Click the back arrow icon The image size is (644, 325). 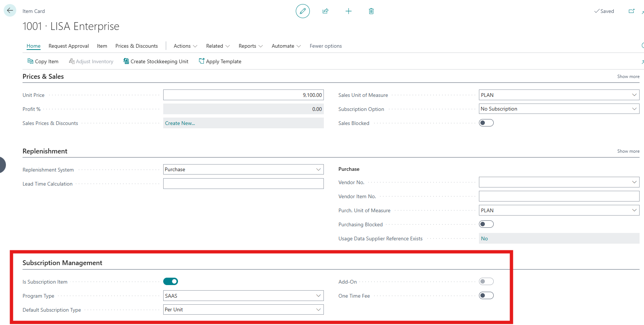(10, 11)
